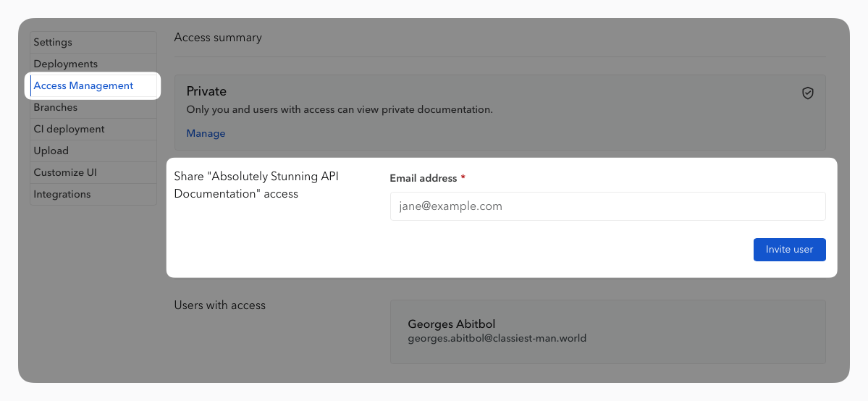Navigate to CI deployment
Image resolution: width=868 pixels, height=401 pixels.
69,130
